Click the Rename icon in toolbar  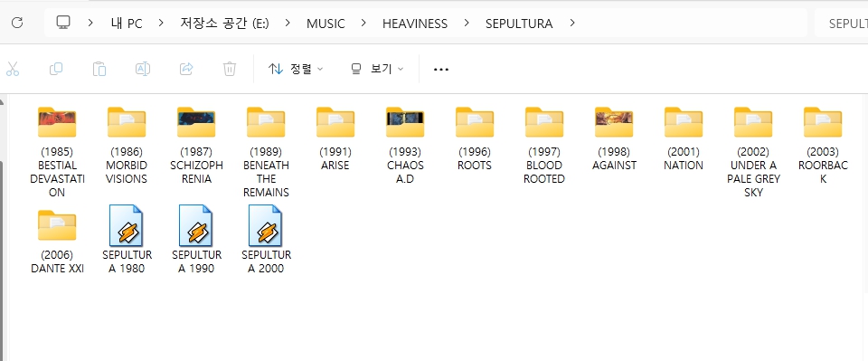[143, 69]
